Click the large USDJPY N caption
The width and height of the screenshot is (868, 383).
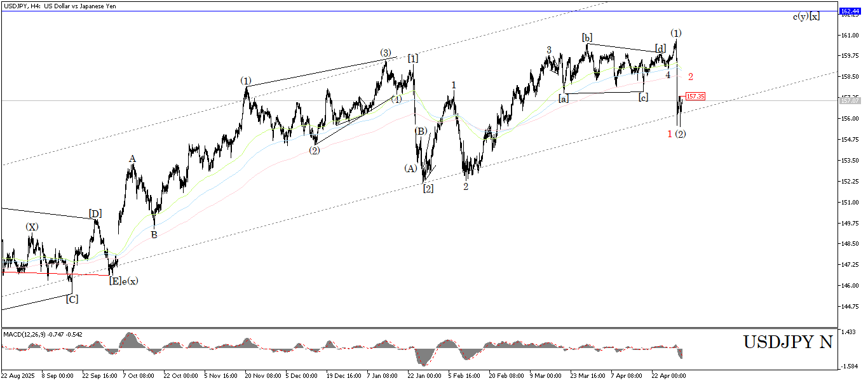point(787,342)
